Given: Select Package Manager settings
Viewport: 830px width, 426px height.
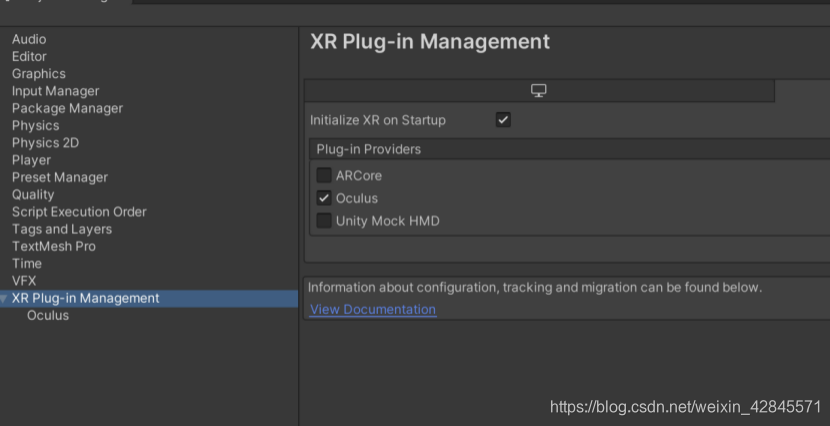Looking at the screenshot, I should click(67, 108).
